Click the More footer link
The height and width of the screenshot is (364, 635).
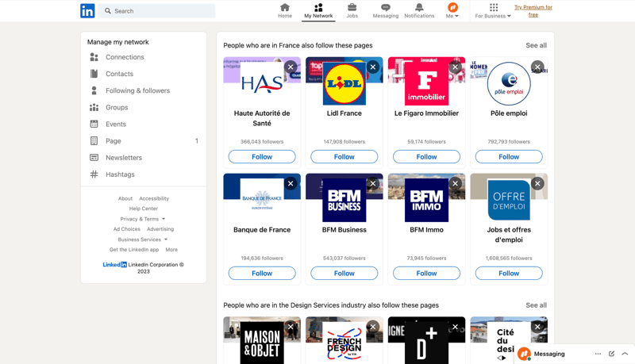(x=171, y=250)
